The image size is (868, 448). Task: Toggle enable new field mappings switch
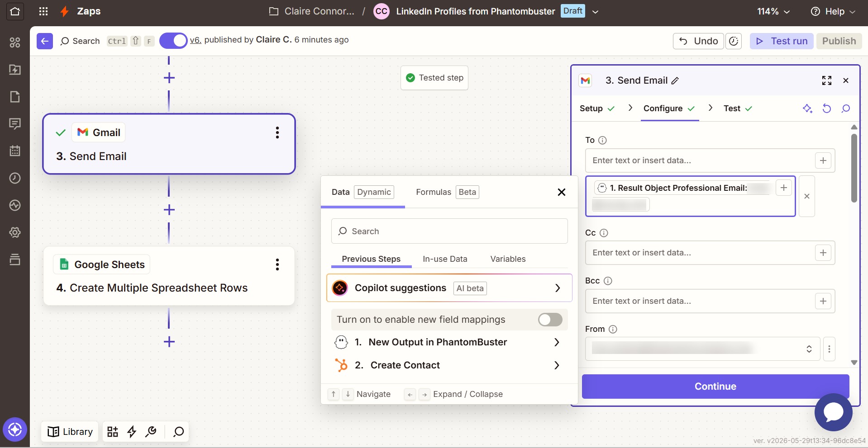tap(550, 320)
